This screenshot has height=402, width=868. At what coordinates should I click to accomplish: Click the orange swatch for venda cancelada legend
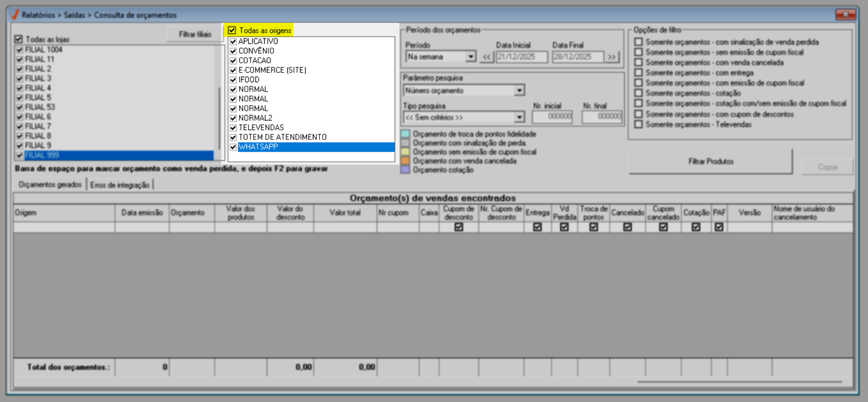[x=405, y=161]
